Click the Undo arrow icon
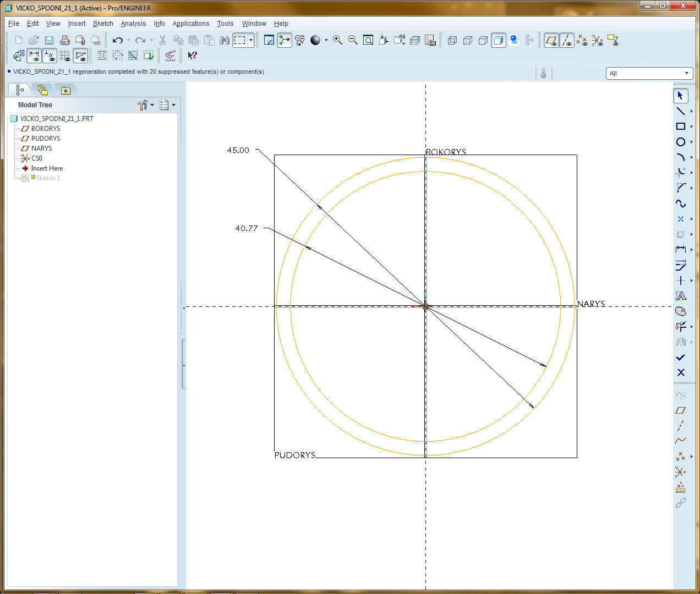700x594 pixels. point(117,40)
